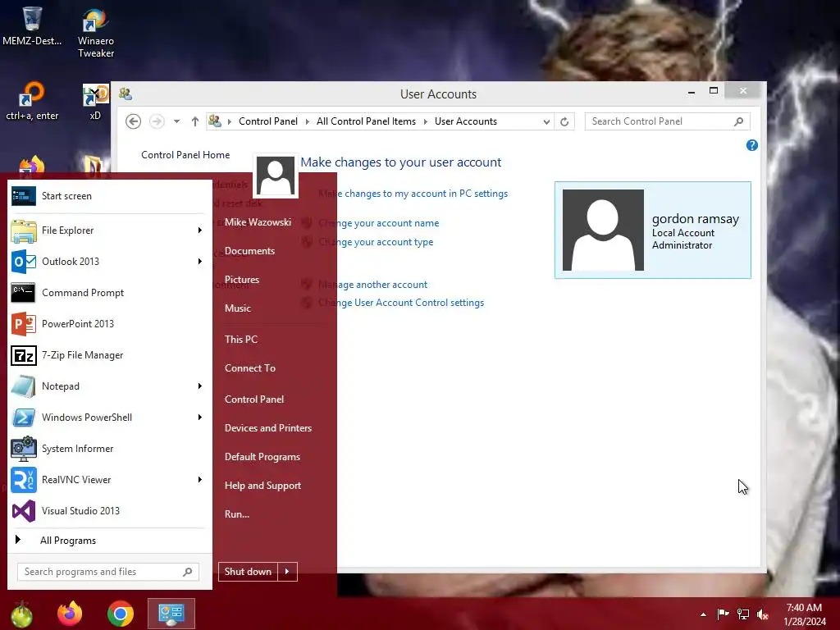Open Documents from start menu
Viewport: 840px width, 630px height.
tap(249, 251)
